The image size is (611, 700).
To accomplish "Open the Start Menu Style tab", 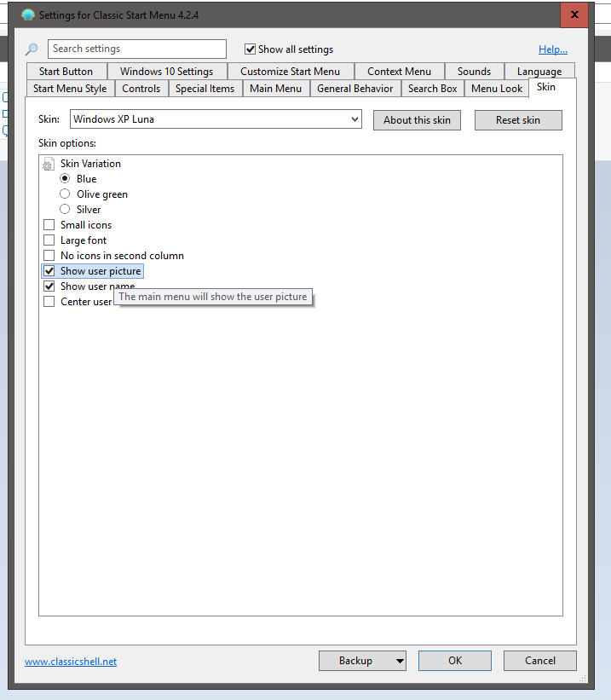I will click(x=70, y=89).
